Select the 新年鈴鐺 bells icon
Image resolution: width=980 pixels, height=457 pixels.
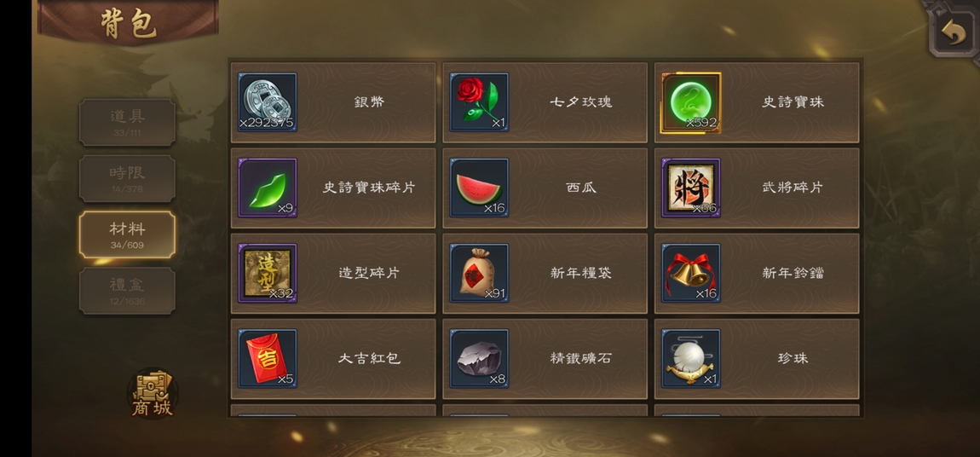point(690,273)
